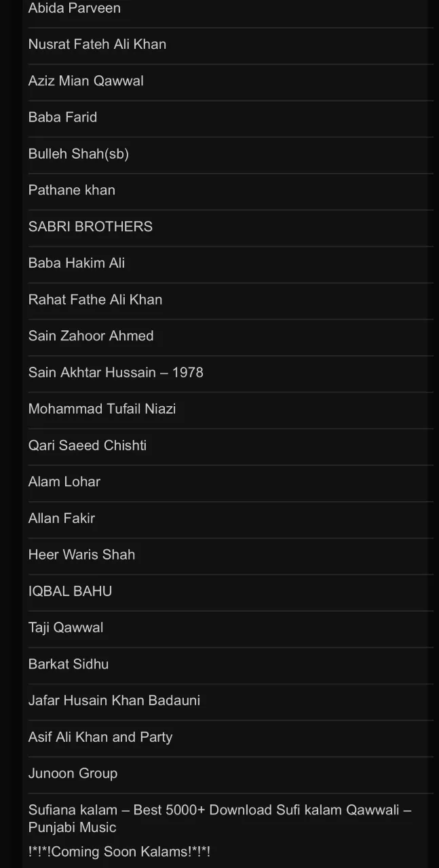Select Nusrat Fateh Ali Khan
Viewport: 439px width, 868px height.
pos(97,44)
